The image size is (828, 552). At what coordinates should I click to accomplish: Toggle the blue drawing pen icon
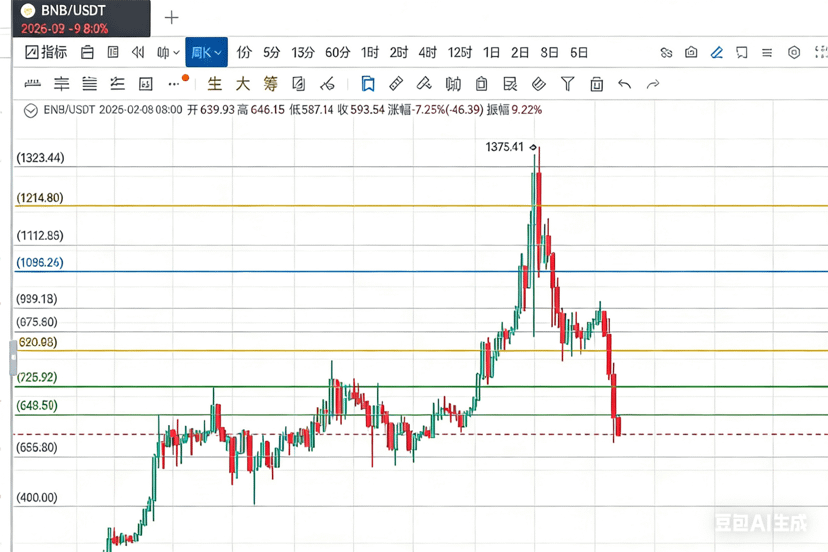[x=717, y=52]
